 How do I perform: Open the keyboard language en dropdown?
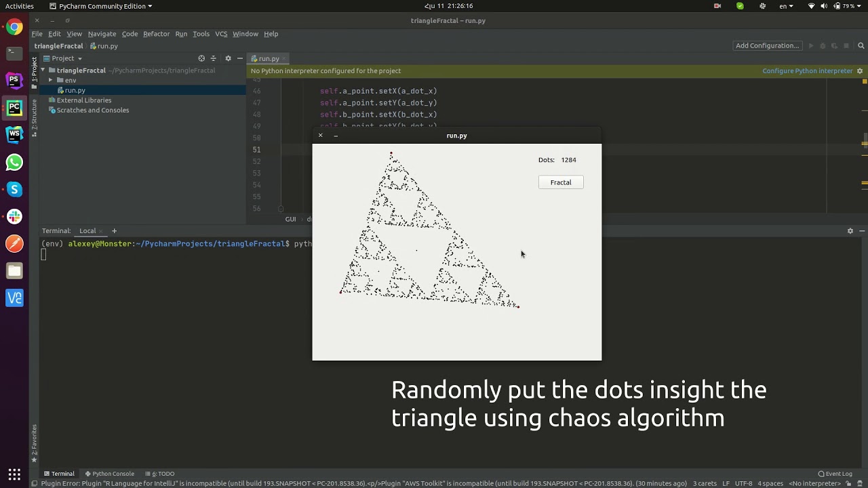click(786, 6)
